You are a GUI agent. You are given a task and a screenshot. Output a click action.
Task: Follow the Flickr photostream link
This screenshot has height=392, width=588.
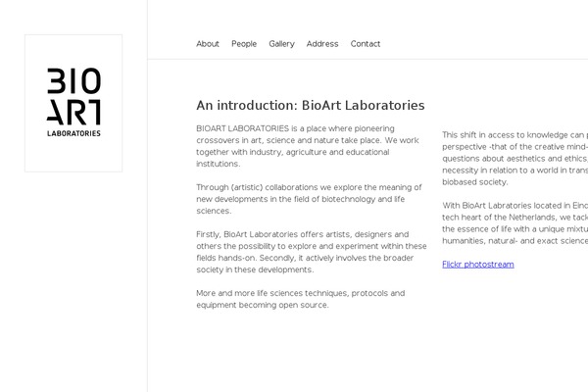(x=478, y=265)
